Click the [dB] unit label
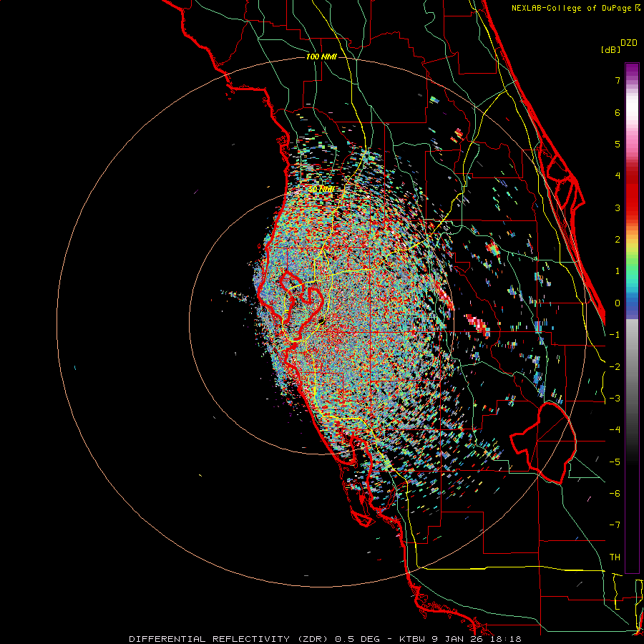 pyautogui.click(x=610, y=49)
